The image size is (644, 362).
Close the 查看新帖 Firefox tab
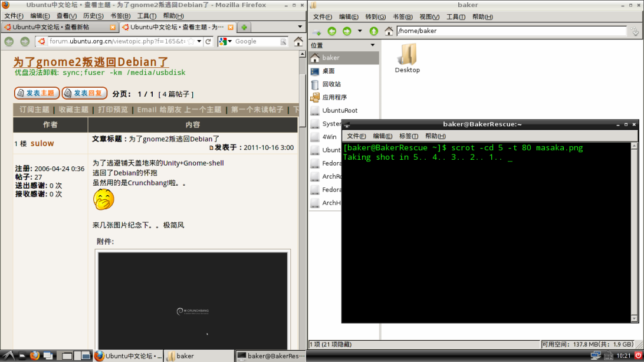coord(113,27)
